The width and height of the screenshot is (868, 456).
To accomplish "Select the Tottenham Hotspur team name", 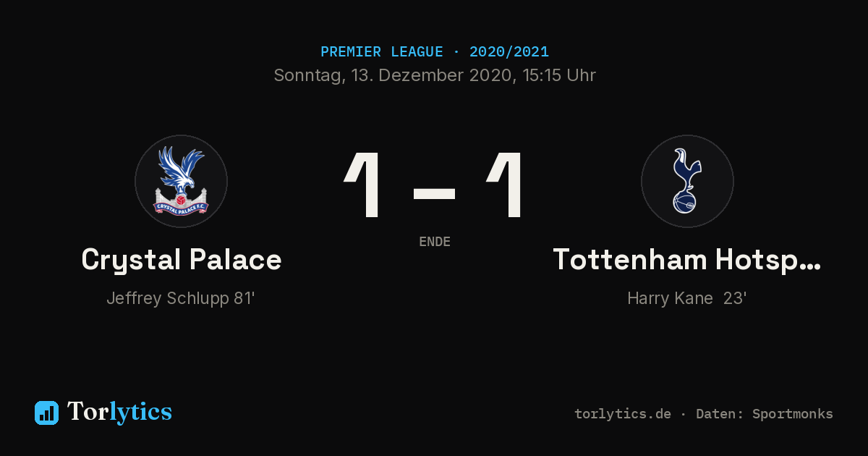I will 687,259.
